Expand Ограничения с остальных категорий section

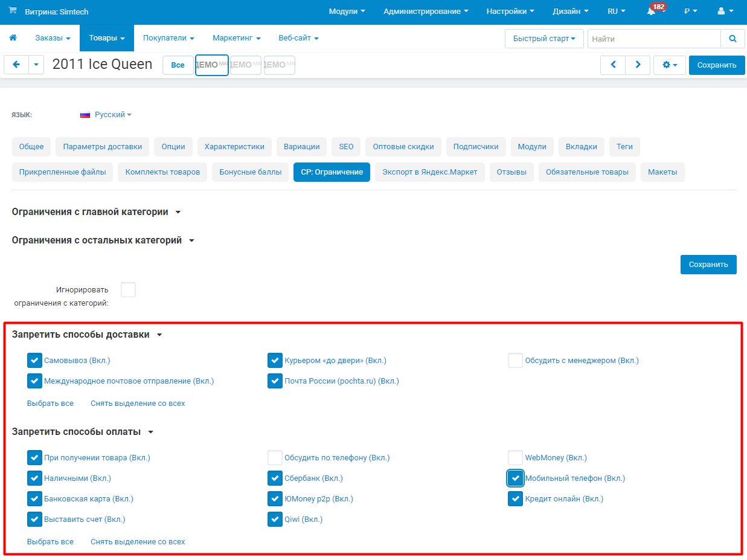tap(103, 240)
